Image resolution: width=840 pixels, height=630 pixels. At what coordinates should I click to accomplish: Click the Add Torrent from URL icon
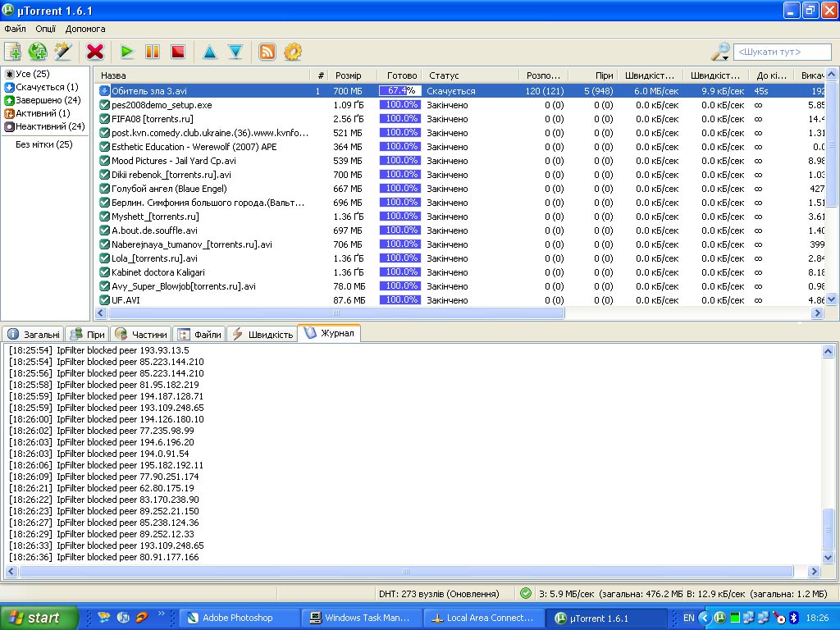[38, 52]
